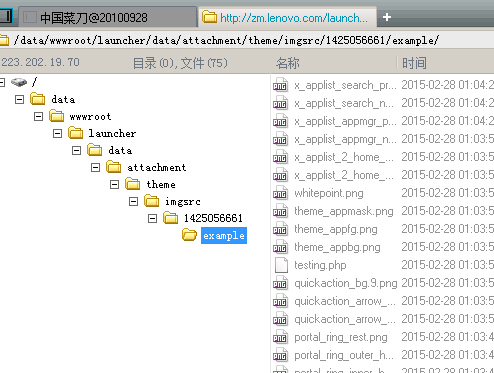Collapse the data folder under launcher
Image resolution: width=494 pixels, height=373 pixels.
(77, 150)
